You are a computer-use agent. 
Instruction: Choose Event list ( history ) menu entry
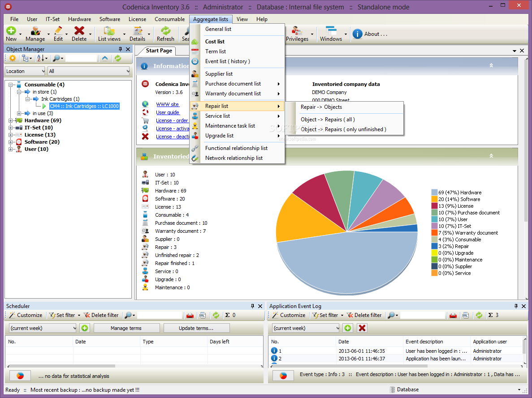[237, 61]
